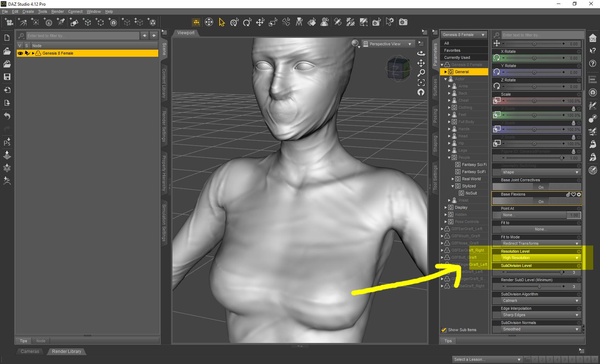
Task: Open the Perspective View camera dropdown
Action: point(387,44)
